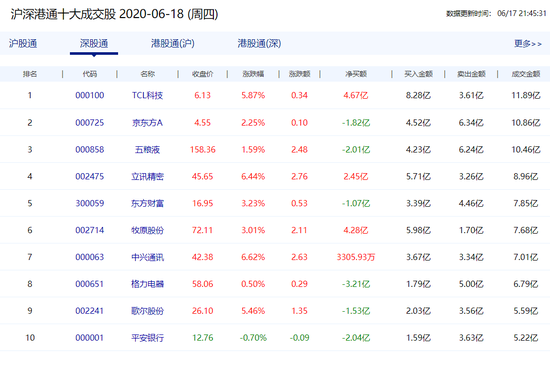The image size is (550, 366).
Task: Click the 名称 column header
Action: coord(147,74)
